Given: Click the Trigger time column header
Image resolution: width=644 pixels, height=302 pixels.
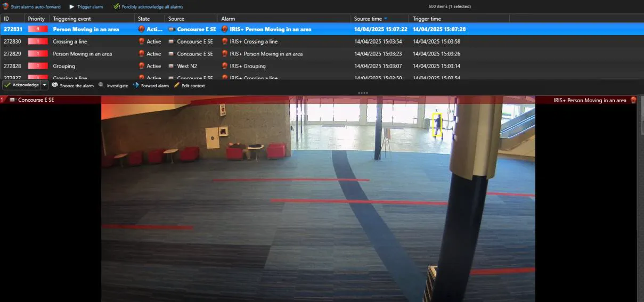Looking at the screenshot, I should point(427,19).
